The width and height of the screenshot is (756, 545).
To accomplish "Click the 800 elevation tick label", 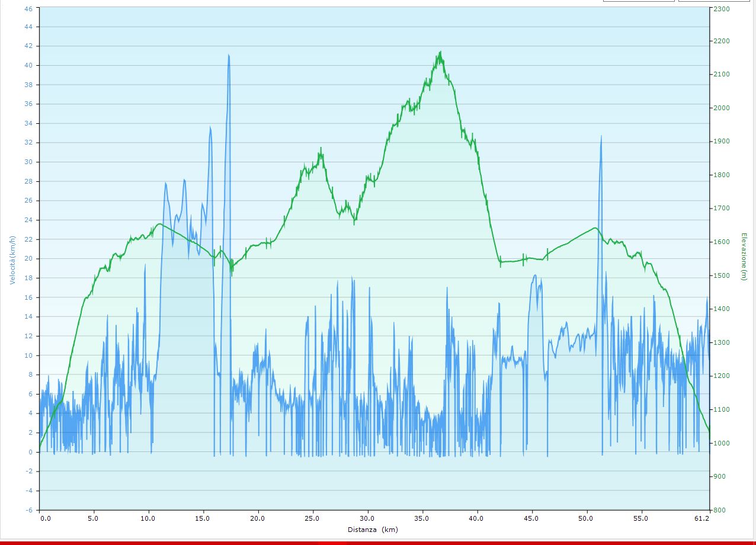I will [x=719, y=510].
